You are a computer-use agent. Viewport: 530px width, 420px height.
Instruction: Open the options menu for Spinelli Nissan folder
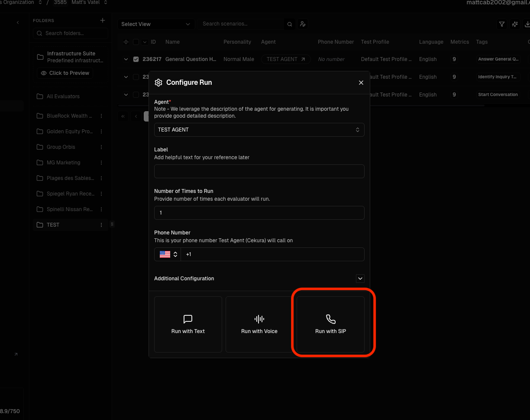tap(101, 209)
